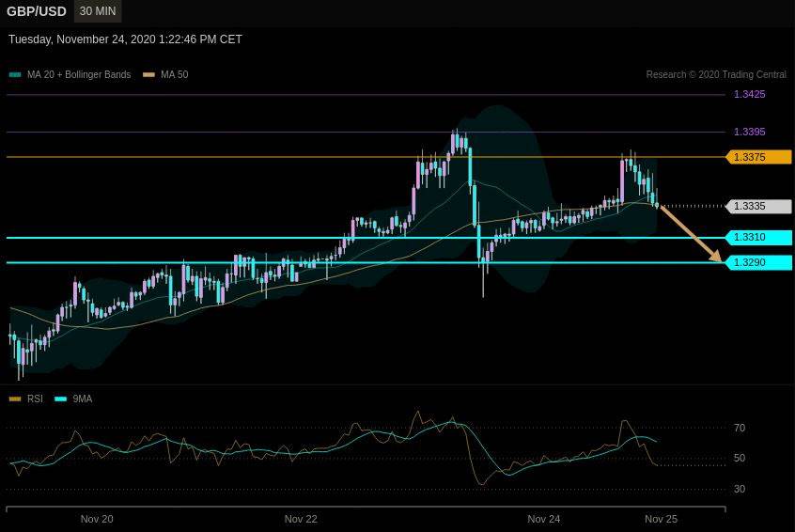This screenshot has height=532, width=795.
Task: Click the RSI 70 axis value
Action: pos(740,428)
